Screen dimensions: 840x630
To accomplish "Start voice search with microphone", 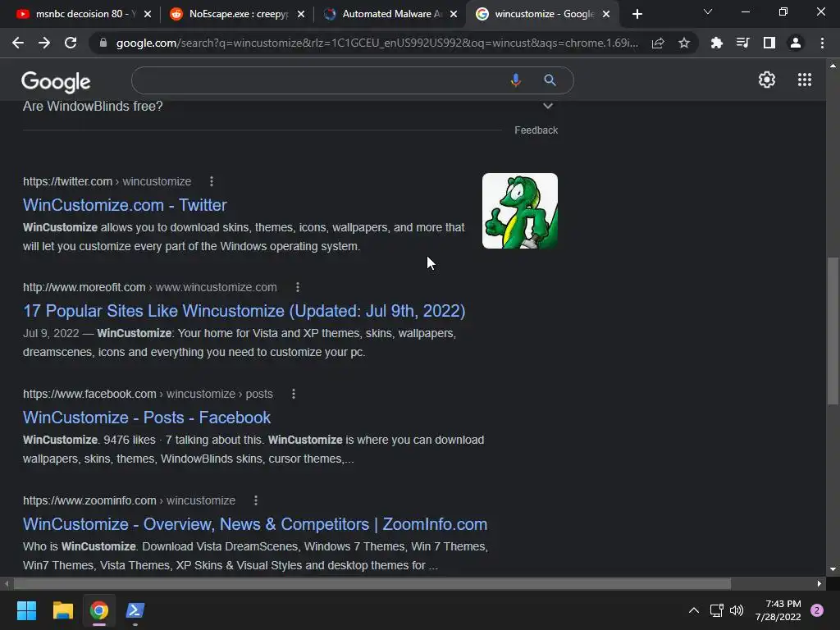I will (x=515, y=80).
